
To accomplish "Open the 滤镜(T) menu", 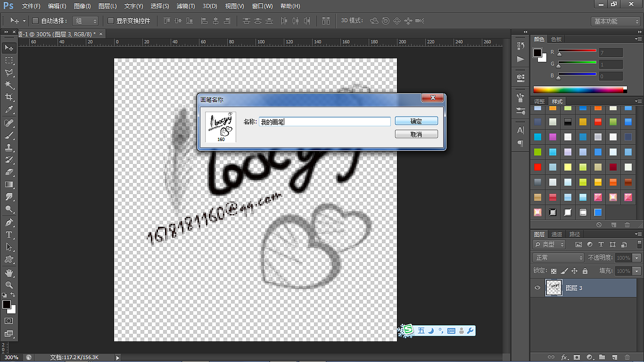I will 186,6.
